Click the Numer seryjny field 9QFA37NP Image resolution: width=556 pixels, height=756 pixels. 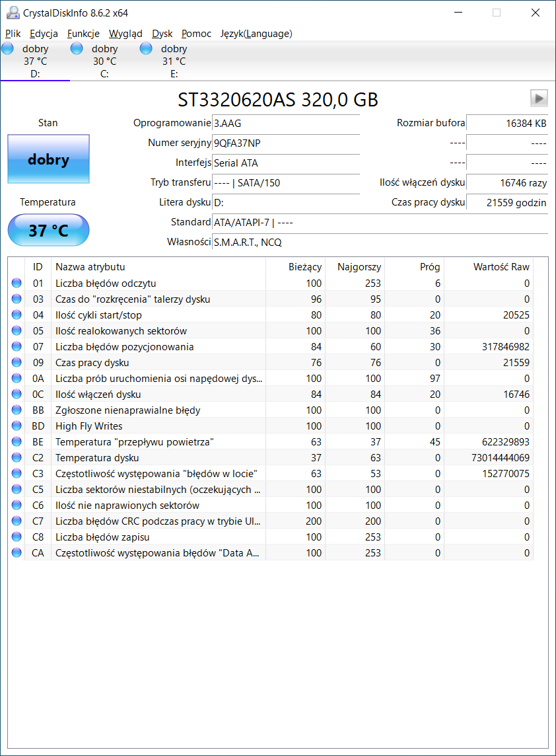click(286, 143)
